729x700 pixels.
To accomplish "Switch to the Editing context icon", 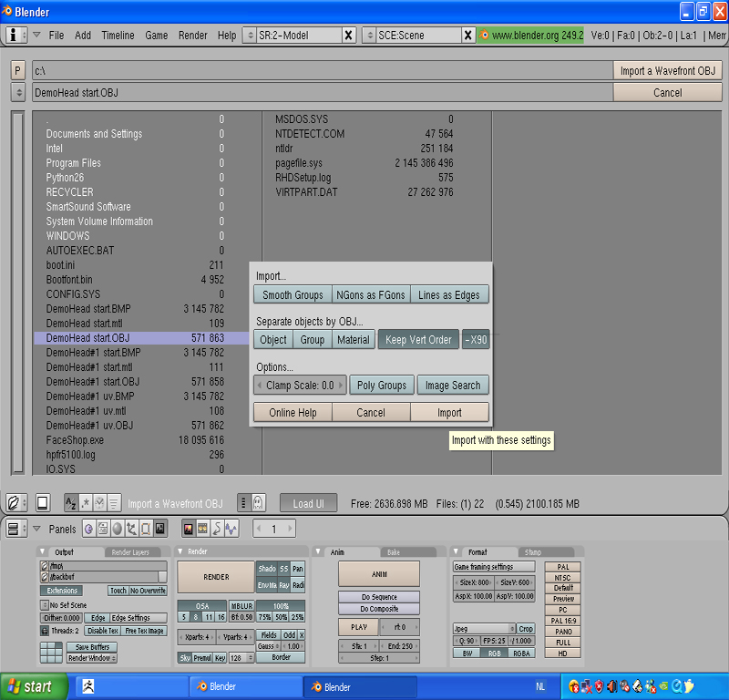I will [x=146, y=529].
